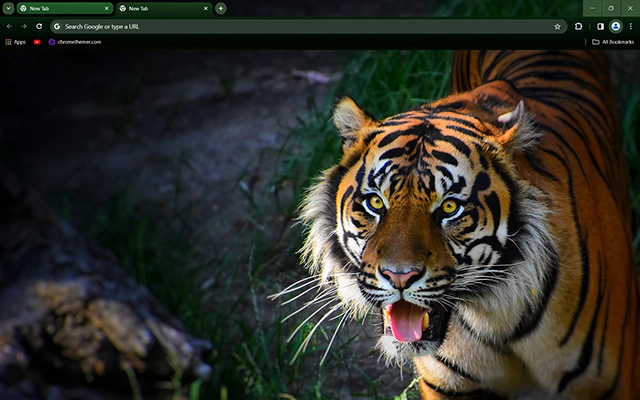Open the profile avatar menu
This screenshot has width=640, height=400.
[616, 27]
